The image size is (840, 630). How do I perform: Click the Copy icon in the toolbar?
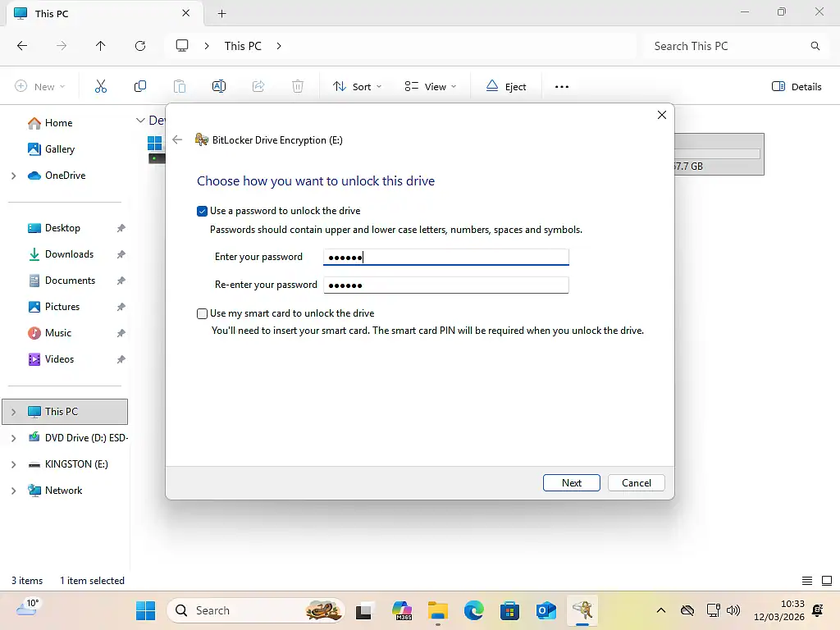tap(140, 86)
